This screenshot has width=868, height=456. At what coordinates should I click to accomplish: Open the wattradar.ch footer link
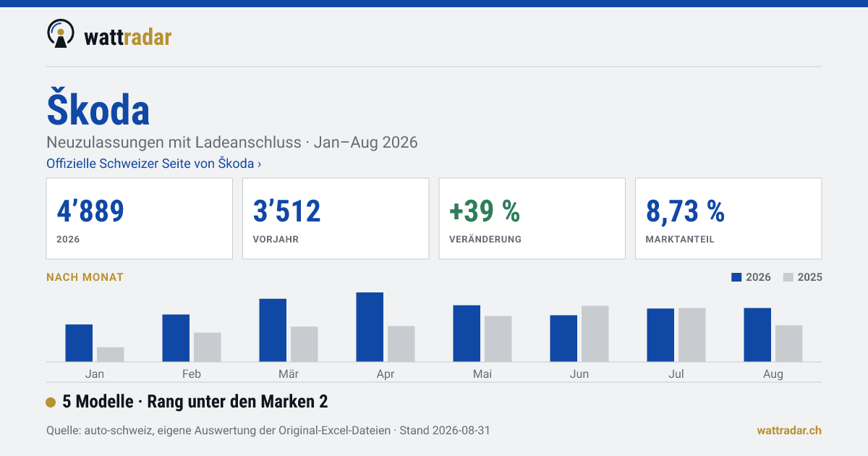(789, 431)
